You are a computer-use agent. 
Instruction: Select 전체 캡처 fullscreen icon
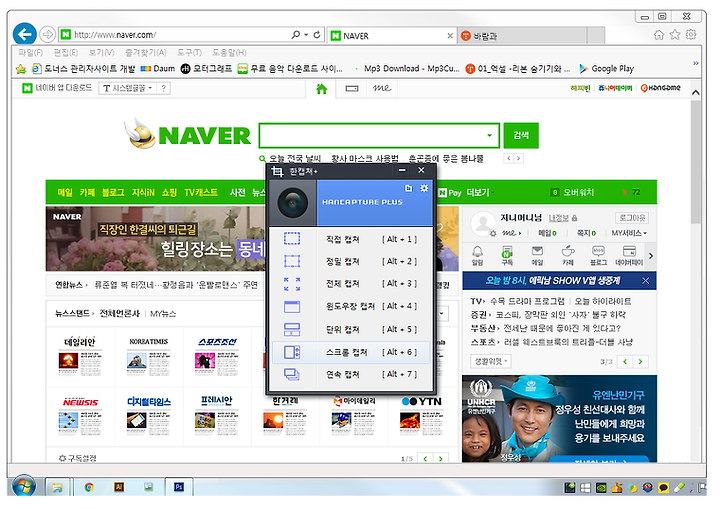tap(292, 284)
